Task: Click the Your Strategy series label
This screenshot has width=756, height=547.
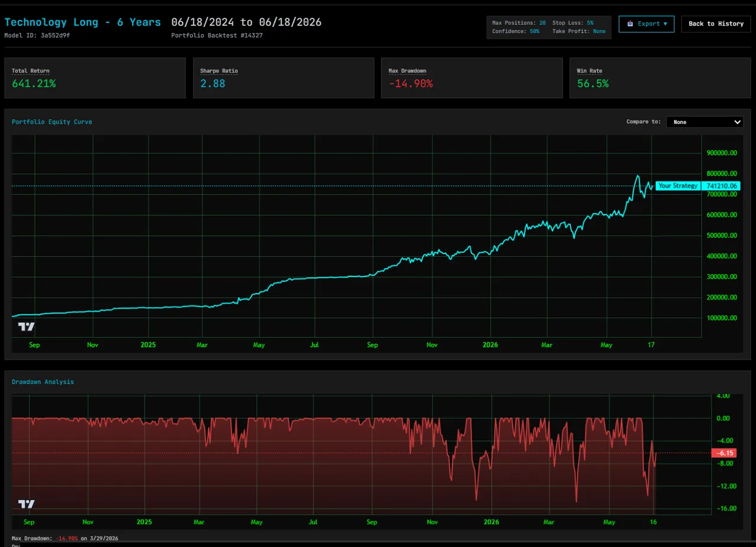Action: click(x=678, y=185)
